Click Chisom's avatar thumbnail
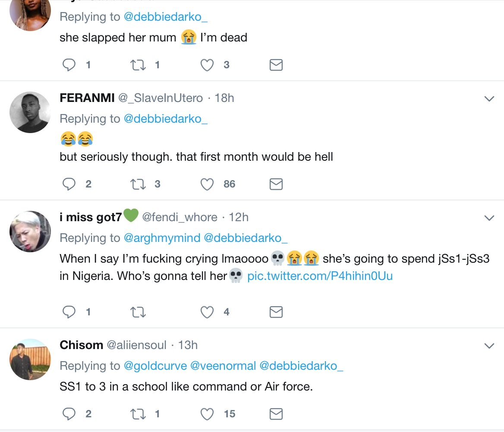This screenshot has width=504, height=432. [x=30, y=359]
